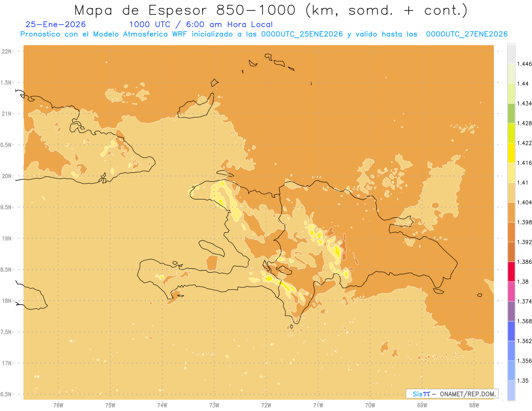This screenshot has height=411, width=532.
Task: Click the colorbar value '1.356'
Action: (x=524, y=361)
